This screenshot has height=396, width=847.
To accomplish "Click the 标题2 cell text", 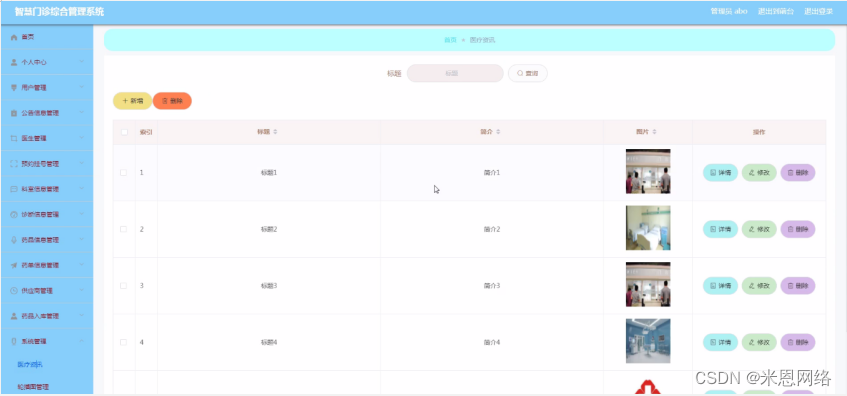I will pyautogui.click(x=269, y=229).
